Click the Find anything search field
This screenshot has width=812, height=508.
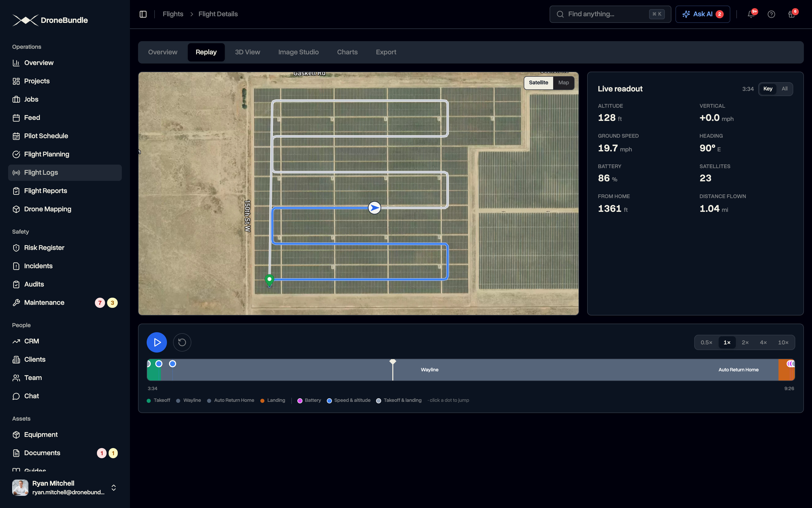coord(610,14)
